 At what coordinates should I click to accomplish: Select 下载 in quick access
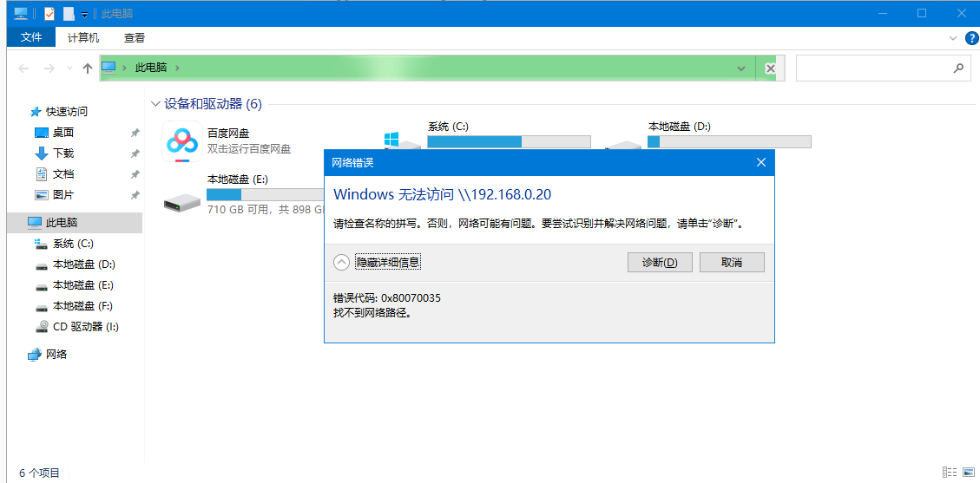pyautogui.click(x=63, y=153)
